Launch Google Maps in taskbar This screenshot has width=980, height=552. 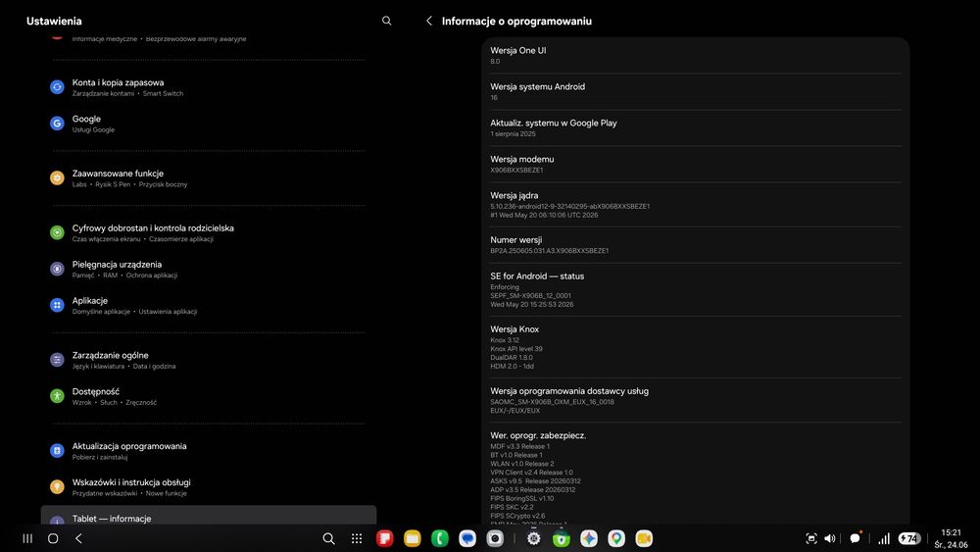click(616, 538)
